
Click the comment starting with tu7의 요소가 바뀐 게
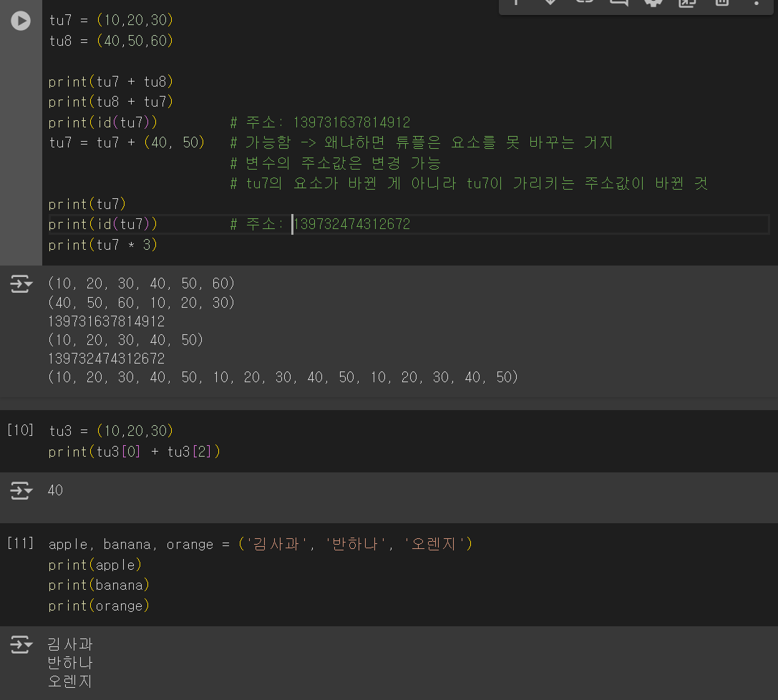coord(469,183)
